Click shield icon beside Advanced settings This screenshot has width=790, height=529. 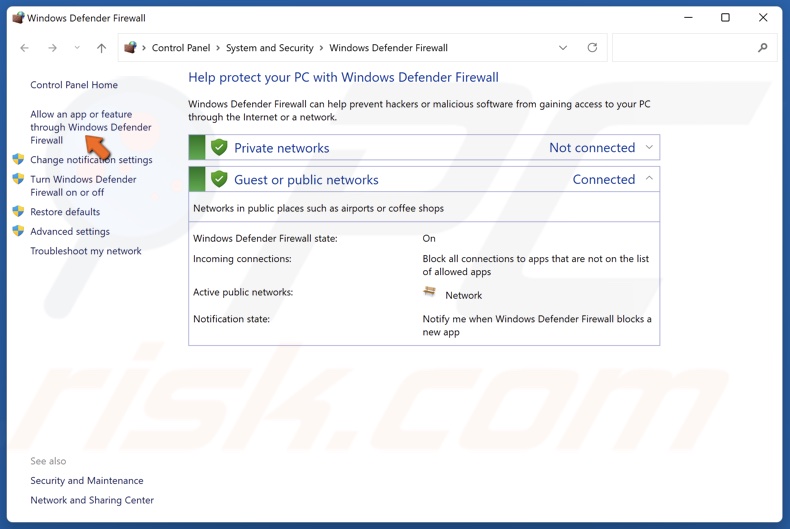click(19, 231)
